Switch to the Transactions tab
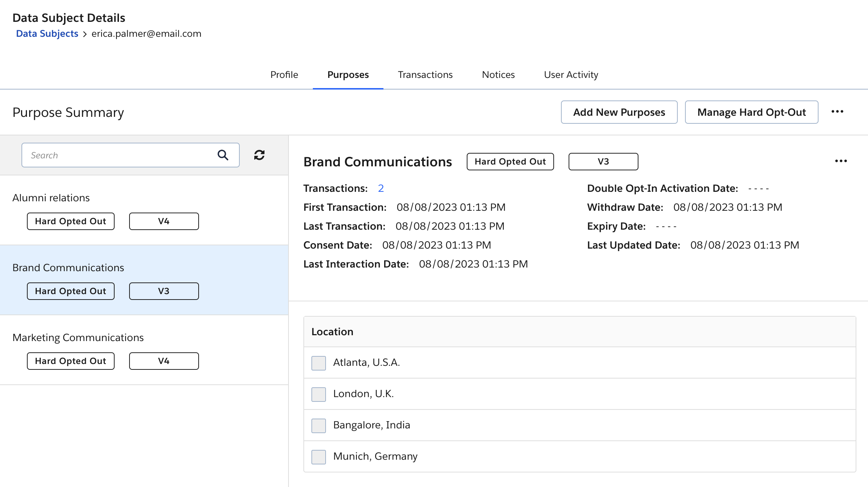This screenshot has width=868, height=487. point(425,75)
